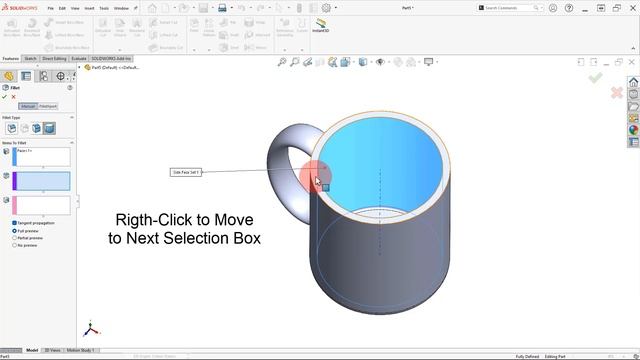Switch to the FeatureManager design tree tab
Screen dimensions: 640x360
click(9, 76)
